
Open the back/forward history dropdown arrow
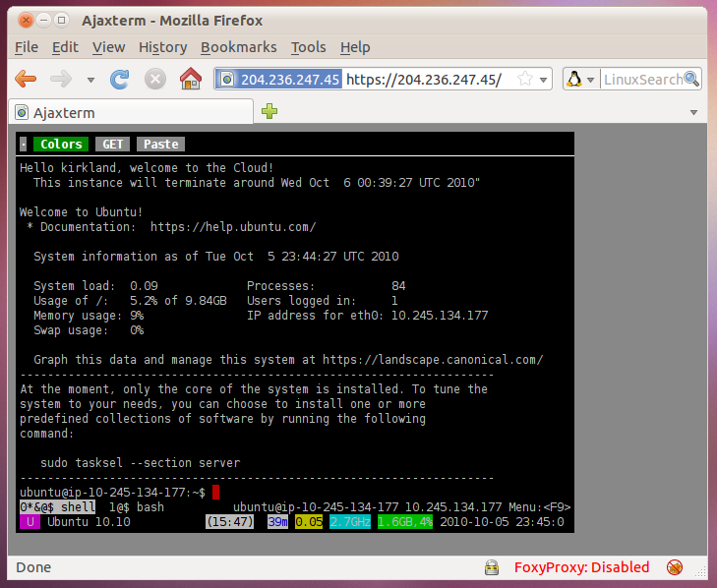click(90, 80)
